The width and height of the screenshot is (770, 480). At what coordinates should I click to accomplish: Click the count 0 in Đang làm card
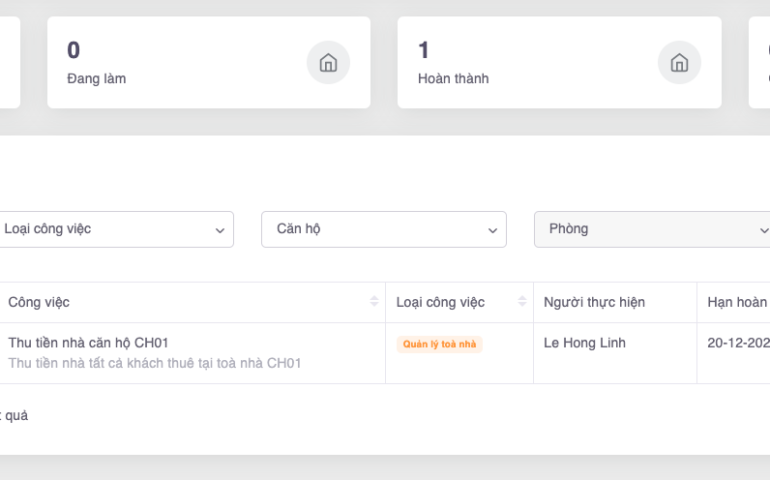[x=73, y=50]
